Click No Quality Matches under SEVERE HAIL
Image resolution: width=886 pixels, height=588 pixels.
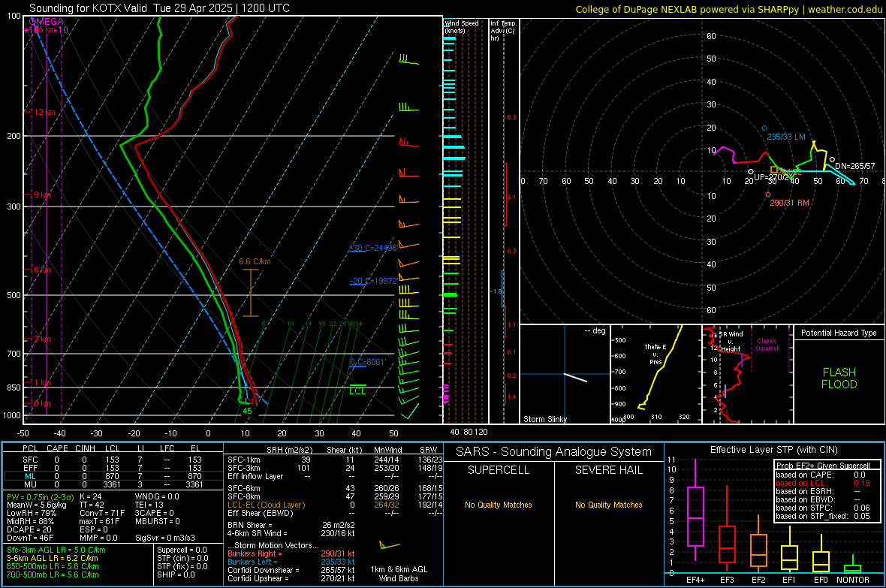pyautogui.click(x=608, y=505)
